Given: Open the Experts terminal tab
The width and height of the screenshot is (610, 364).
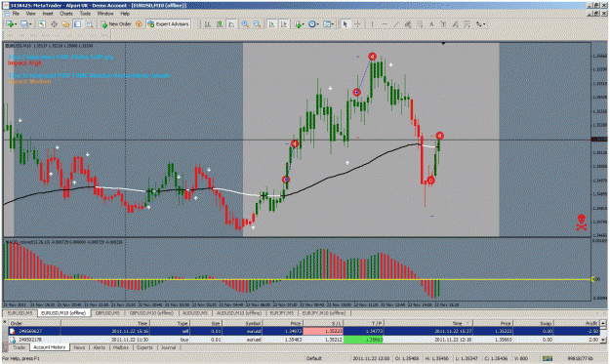Looking at the screenshot, I should (144, 347).
